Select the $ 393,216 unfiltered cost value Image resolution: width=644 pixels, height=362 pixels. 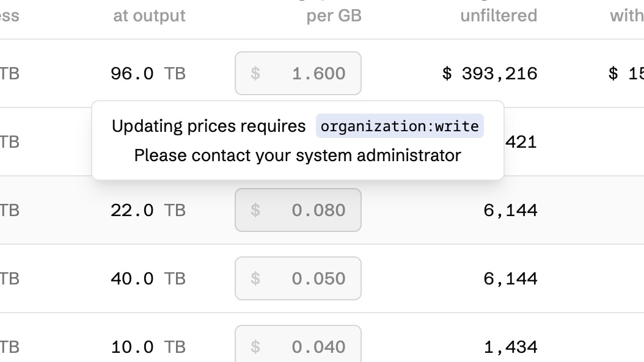(489, 73)
